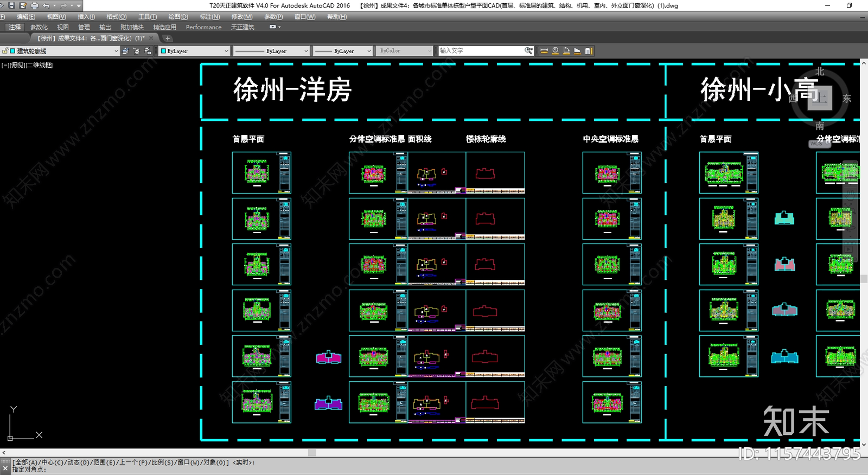Toggle the 建筑轮廓线 layer lock icon
Viewport: 868px width, 475px height.
5,51
